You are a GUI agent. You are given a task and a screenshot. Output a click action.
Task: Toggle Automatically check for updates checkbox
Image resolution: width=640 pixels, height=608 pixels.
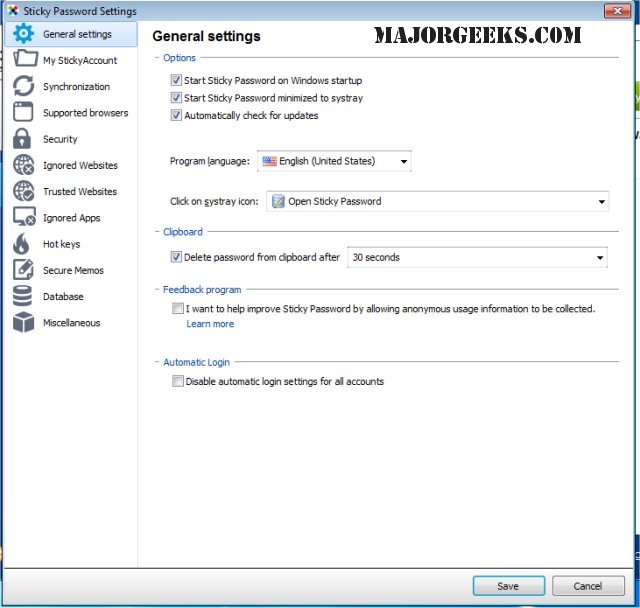[176, 115]
